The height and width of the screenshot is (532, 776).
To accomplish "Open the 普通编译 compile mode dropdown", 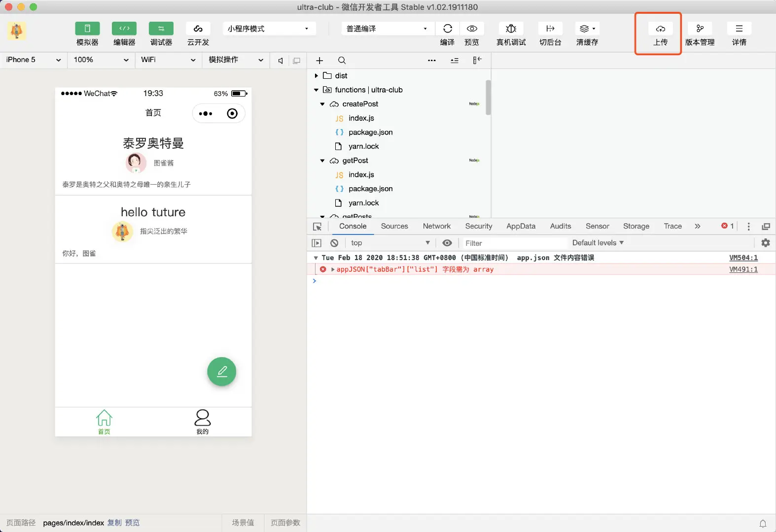I will 388,29.
